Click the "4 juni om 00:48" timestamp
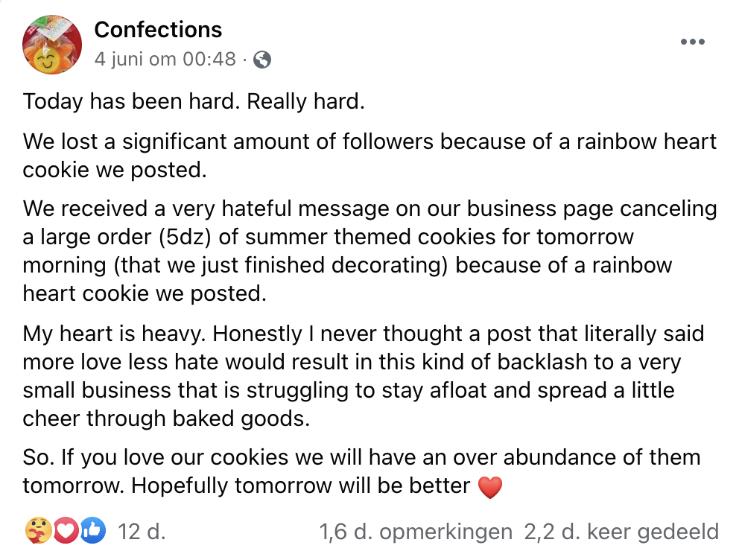Image resolution: width=739 pixels, height=560 pixels. (x=165, y=60)
